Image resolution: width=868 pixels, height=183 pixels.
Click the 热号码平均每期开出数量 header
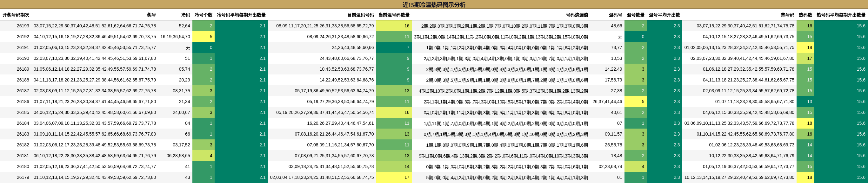coord(841,15)
